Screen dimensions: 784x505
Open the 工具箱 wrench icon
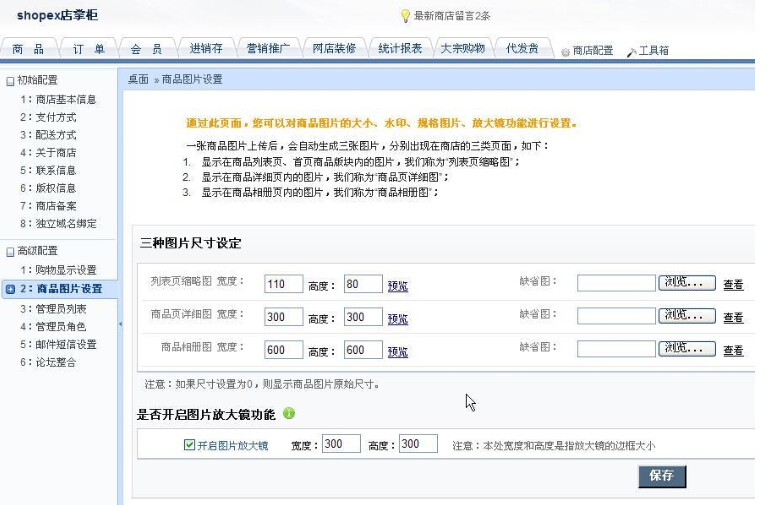tap(631, 51)
